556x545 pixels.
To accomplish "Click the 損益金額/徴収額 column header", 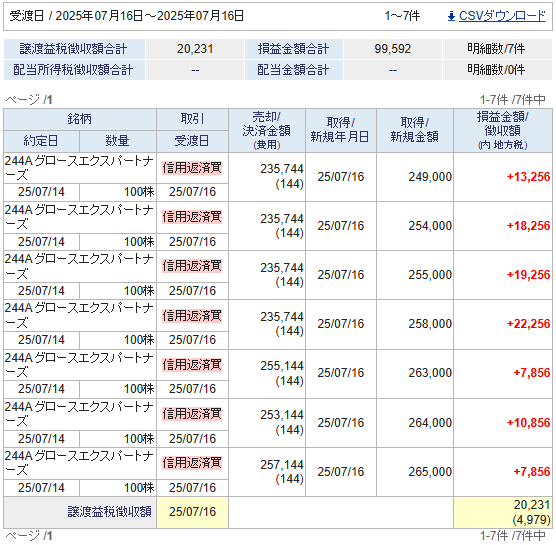I will pos(503,130).
